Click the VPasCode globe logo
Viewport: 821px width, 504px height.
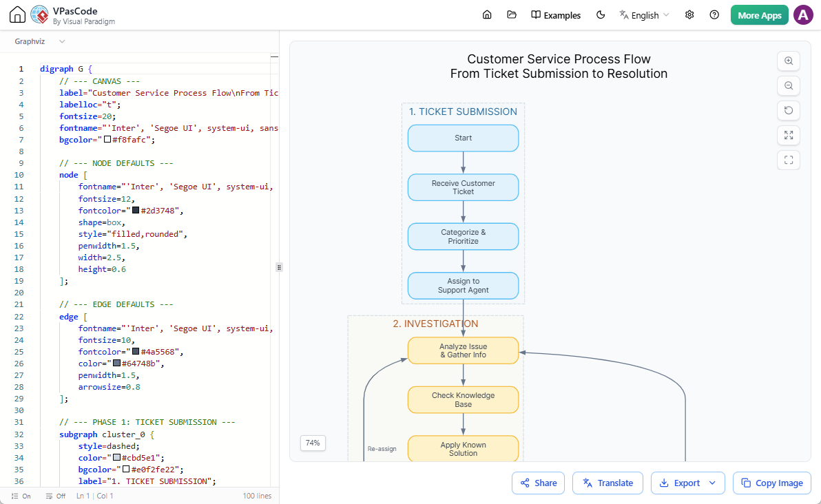40,14
